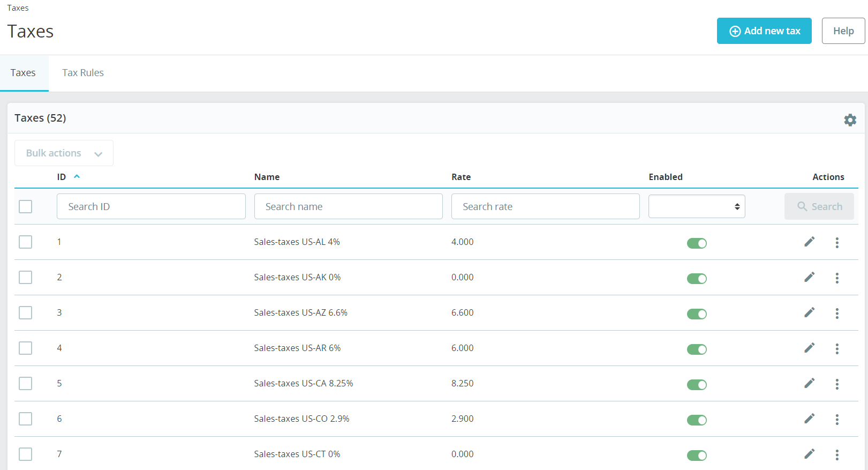
Task: Check the box for tax ID 3
Action: (x=25, y=312)
